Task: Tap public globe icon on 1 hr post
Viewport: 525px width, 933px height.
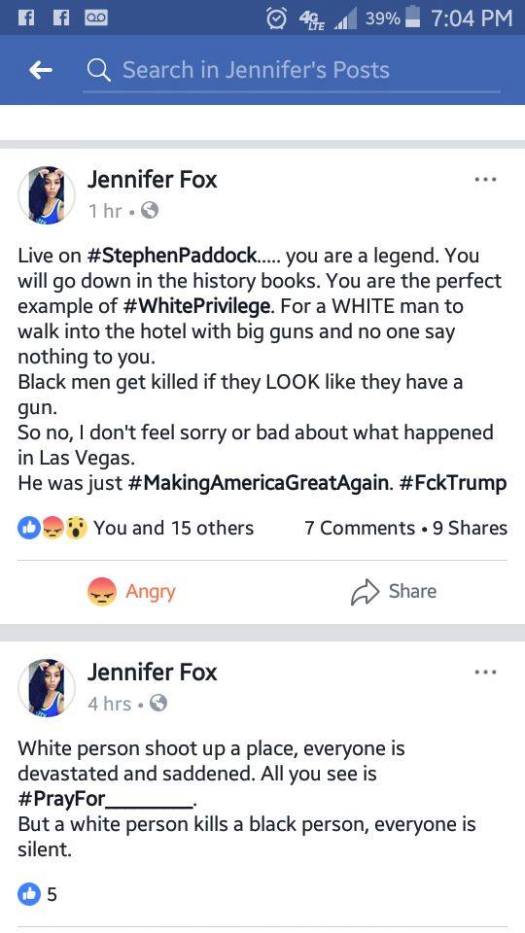Action: click(151, 211)
